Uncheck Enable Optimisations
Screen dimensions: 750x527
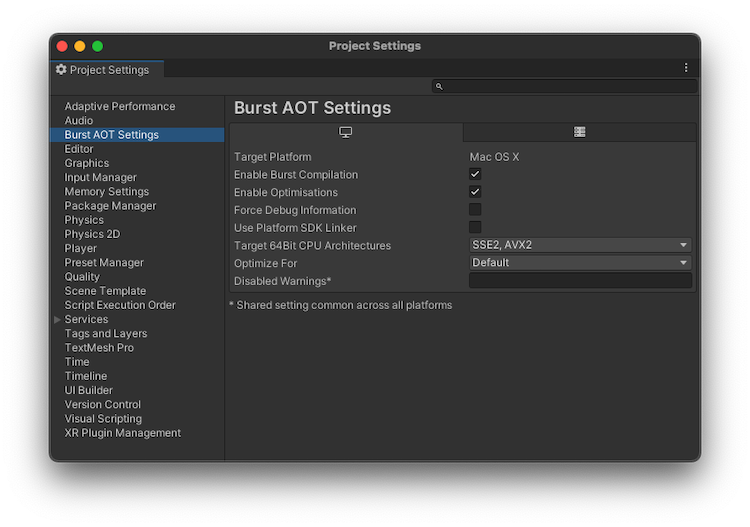(x=475, y=192)
